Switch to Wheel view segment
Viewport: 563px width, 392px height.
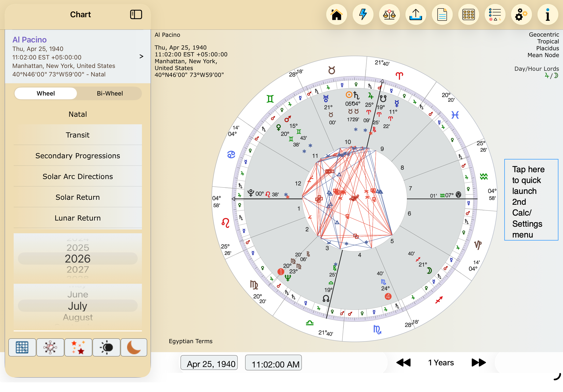pyautogui.click(x=46, y=93)
